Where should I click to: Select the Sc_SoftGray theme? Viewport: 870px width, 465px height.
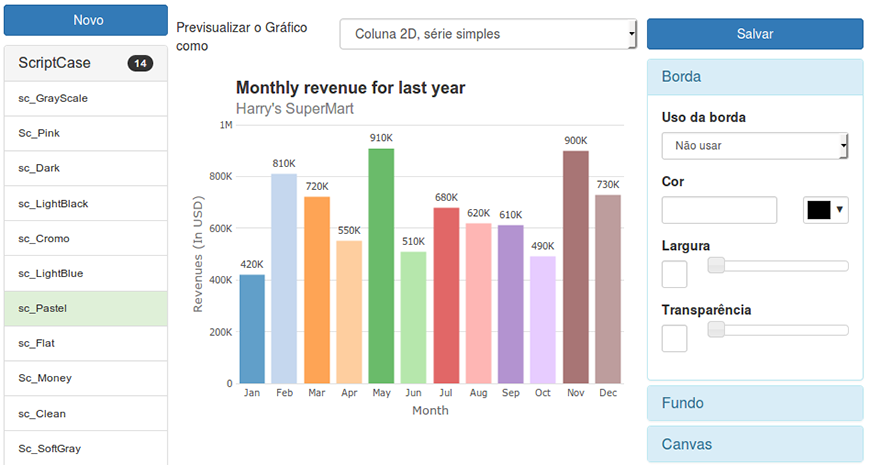coord(86,448)
